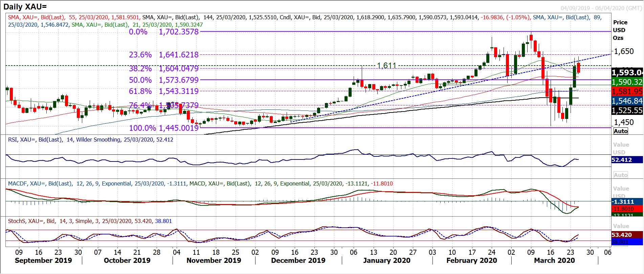The width and height of the screenshot is (644, 274).
Task: Click the November 2019 month label
Action: [214, 260]
